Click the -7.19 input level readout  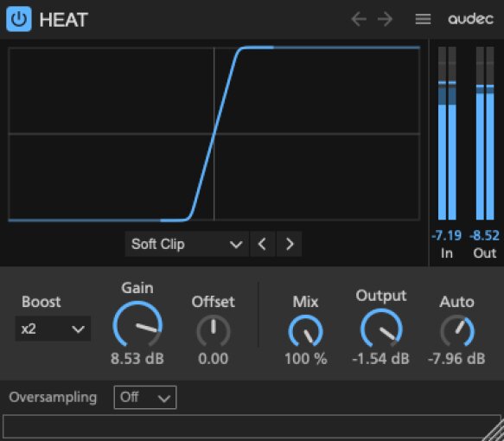[x=446, y=235]
